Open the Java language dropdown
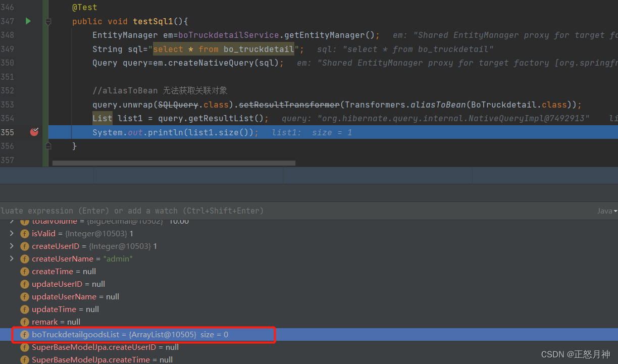This screenshot has width=618, height=364. (x=607, y=211)
